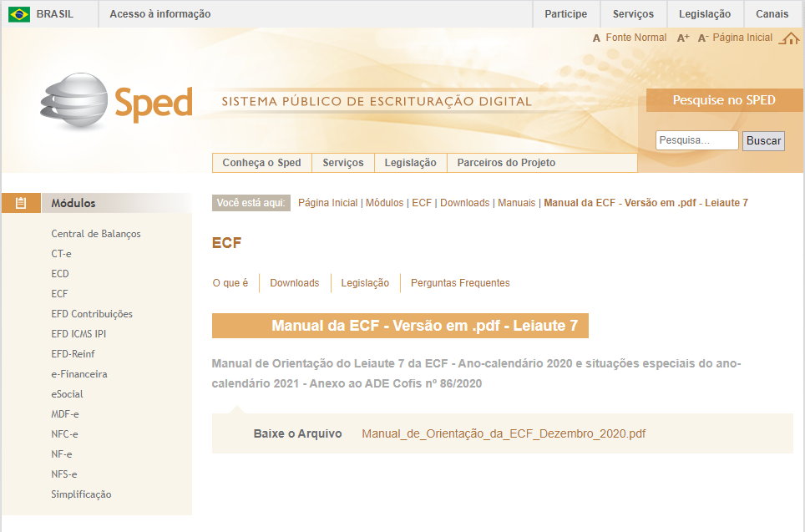Viewport: 805px width, 532px height.
Task: Click the Buscar button
Action: pyautogui.click(x=763, y=140)
